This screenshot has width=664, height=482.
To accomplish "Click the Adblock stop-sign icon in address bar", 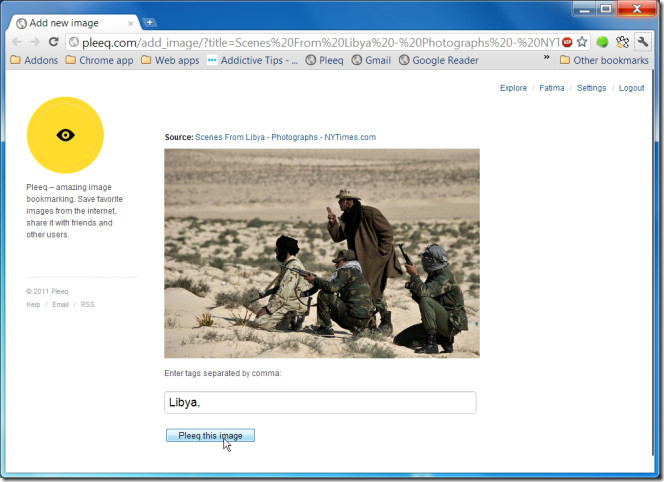I will click(x=567, y=42).
